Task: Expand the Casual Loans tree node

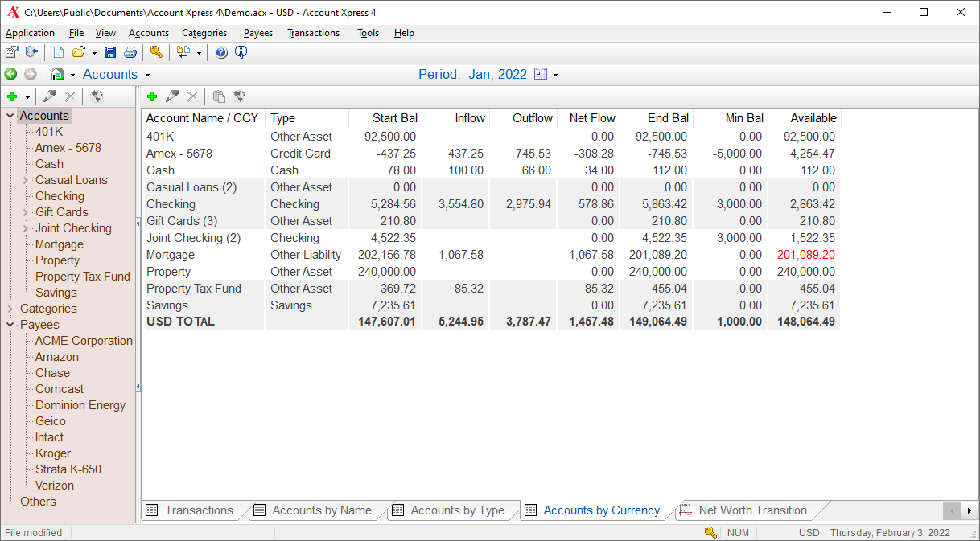Action: (26, 181)
